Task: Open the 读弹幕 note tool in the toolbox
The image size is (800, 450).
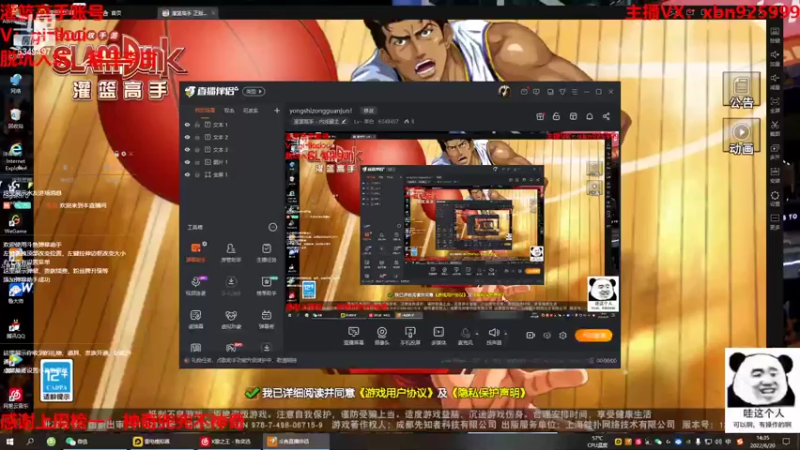Action: click(196, 319)
